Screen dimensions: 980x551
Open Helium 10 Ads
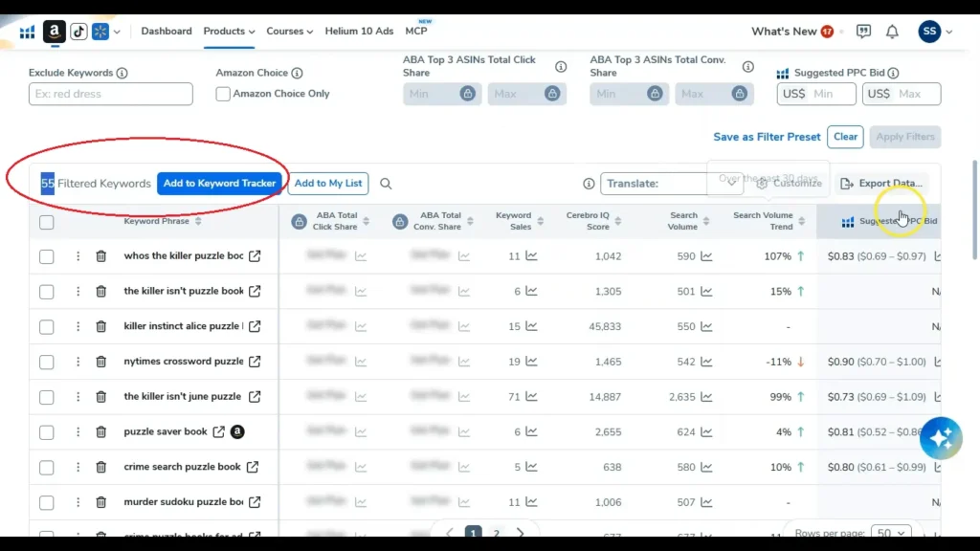359,32
